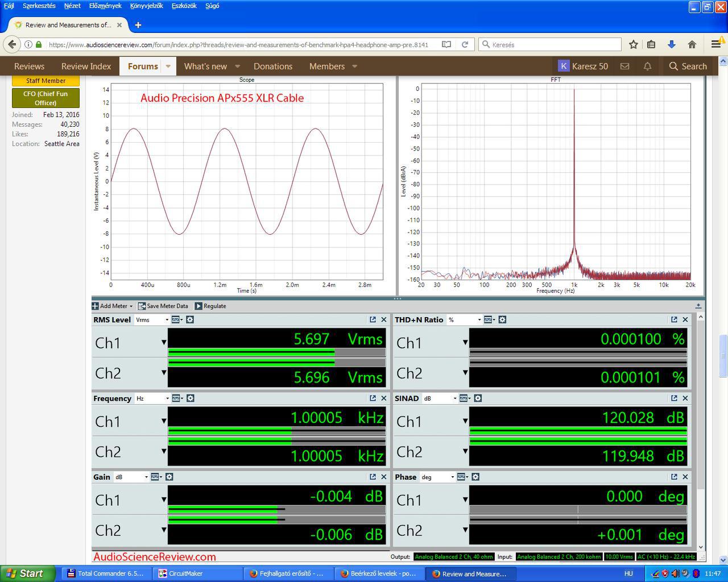728x582 pixels.
Task: Show site information icon in address bar
Action: click(28, 44)
